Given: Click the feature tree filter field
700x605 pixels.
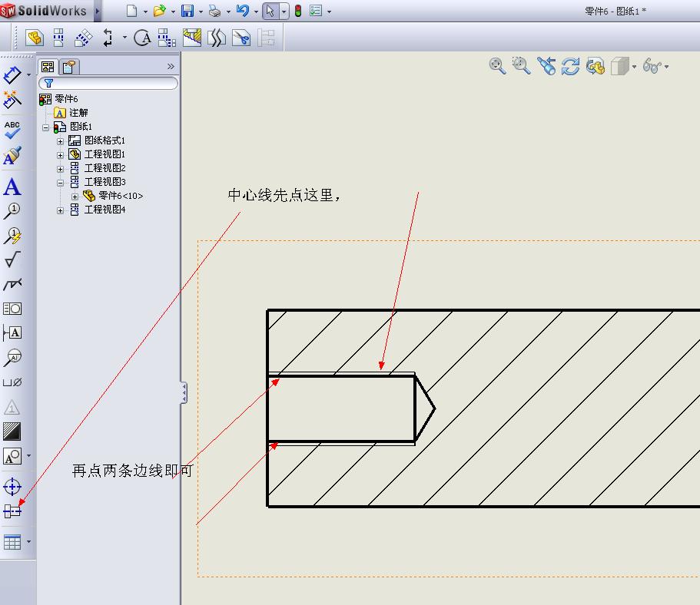Looking at the screenshot, I should tap(108, 83).
